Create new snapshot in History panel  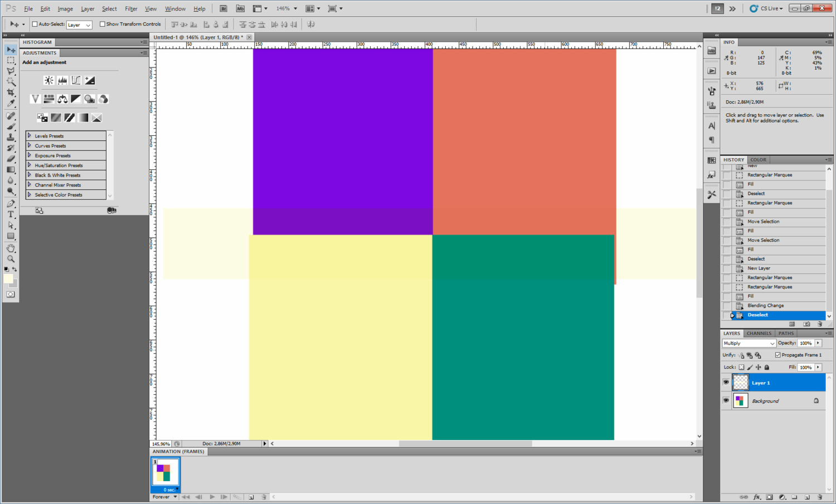pyautogui.click(x=806, y=324)
